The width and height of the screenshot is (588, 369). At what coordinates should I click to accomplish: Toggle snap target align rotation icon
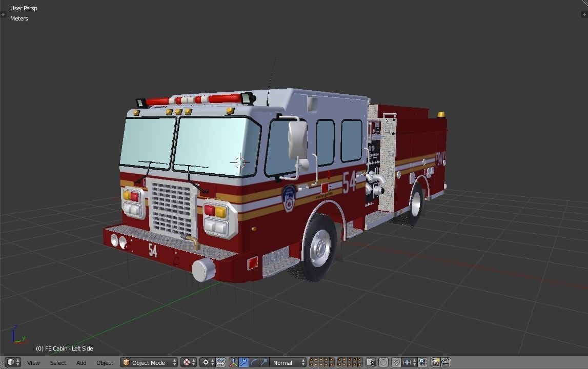coord(422,362)
